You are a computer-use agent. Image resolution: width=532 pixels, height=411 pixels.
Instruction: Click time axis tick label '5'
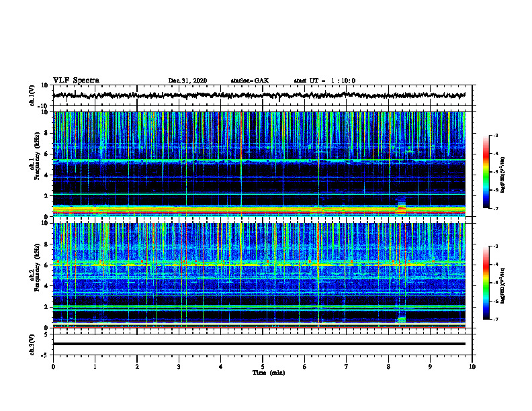pyautogui.click(x=263, y=367)
